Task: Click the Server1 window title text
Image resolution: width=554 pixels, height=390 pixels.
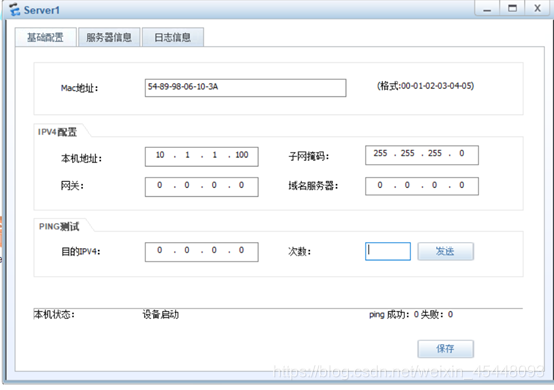Action: 42,10
